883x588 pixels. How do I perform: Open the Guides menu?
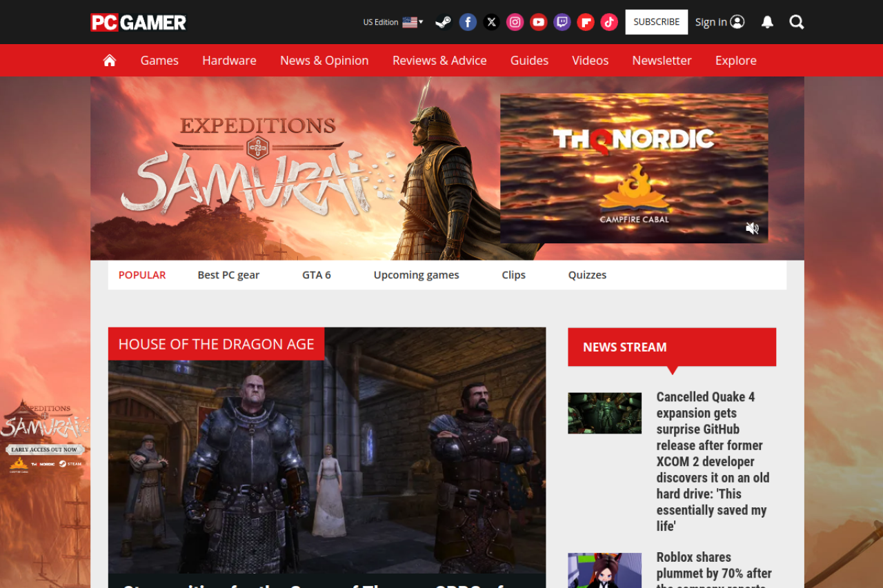529,61
